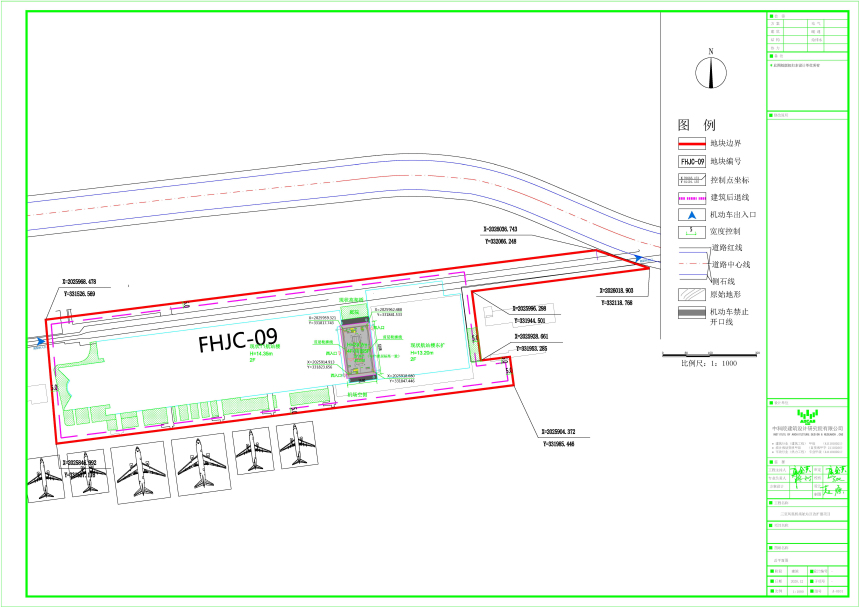
Task: Click the Y=332118.768 coordinate label
Action: [x=617, y=303]
